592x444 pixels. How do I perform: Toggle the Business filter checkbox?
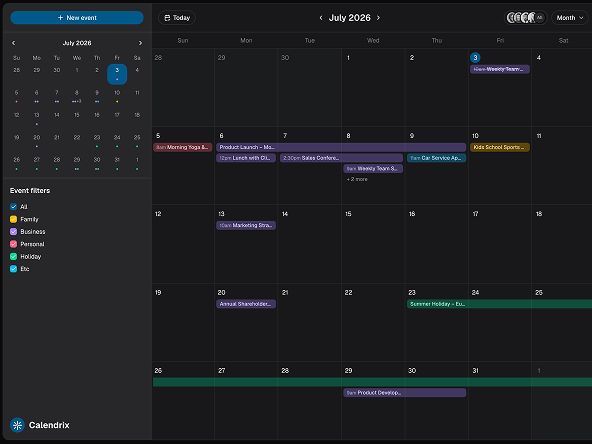tap(14, 231)
